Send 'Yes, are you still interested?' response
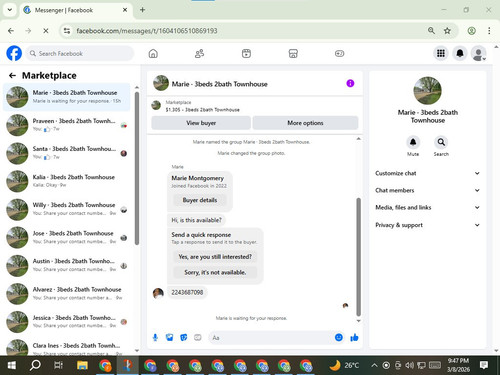Screen dimensions: 500x375 [x=215, y=257]
